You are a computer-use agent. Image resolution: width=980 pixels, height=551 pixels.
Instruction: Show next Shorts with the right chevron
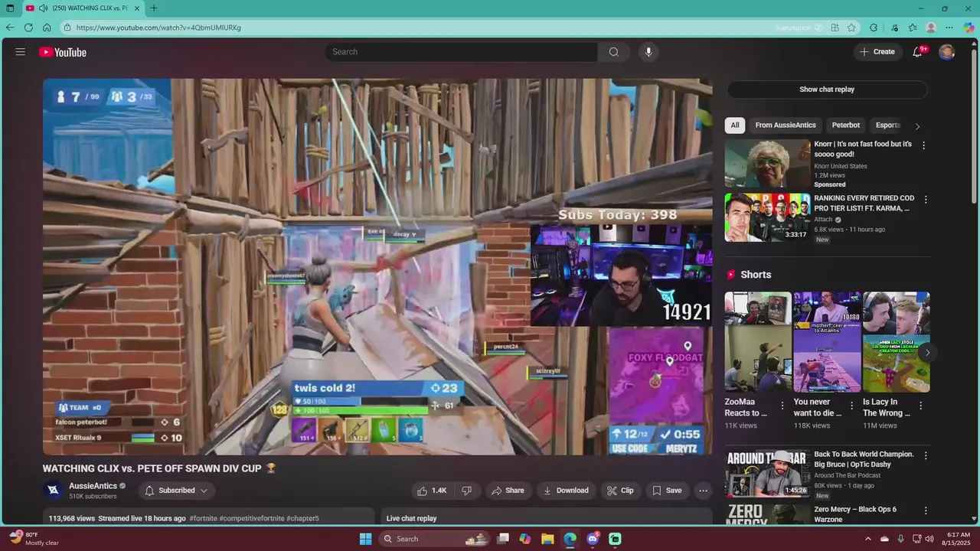[x=927, y=353]
